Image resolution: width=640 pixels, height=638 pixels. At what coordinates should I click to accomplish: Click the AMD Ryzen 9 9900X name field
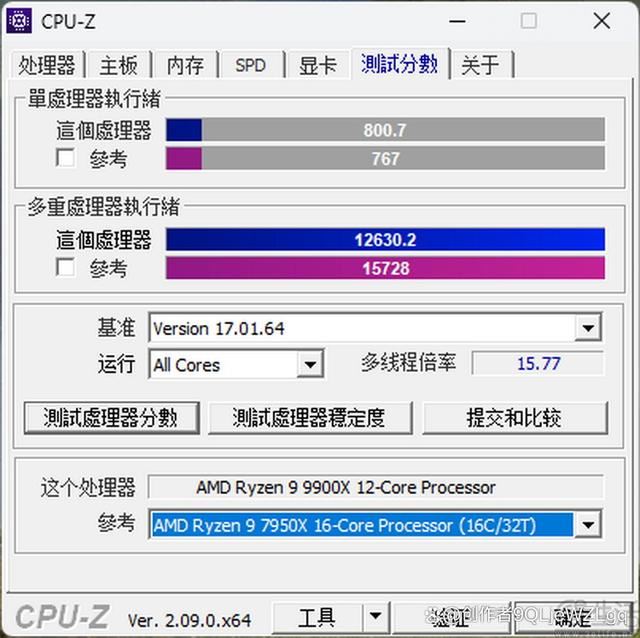coord(376,487)
